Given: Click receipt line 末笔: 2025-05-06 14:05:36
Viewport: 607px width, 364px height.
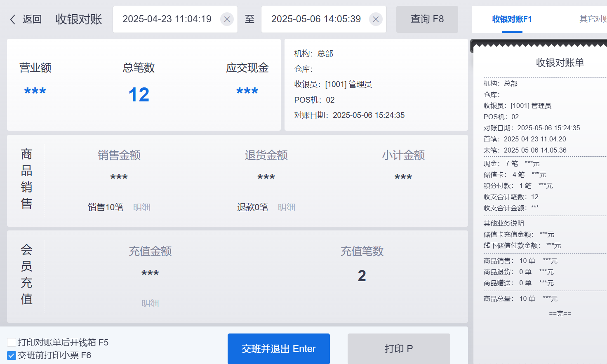Looking at the screenshot, I should coord(525,150).
